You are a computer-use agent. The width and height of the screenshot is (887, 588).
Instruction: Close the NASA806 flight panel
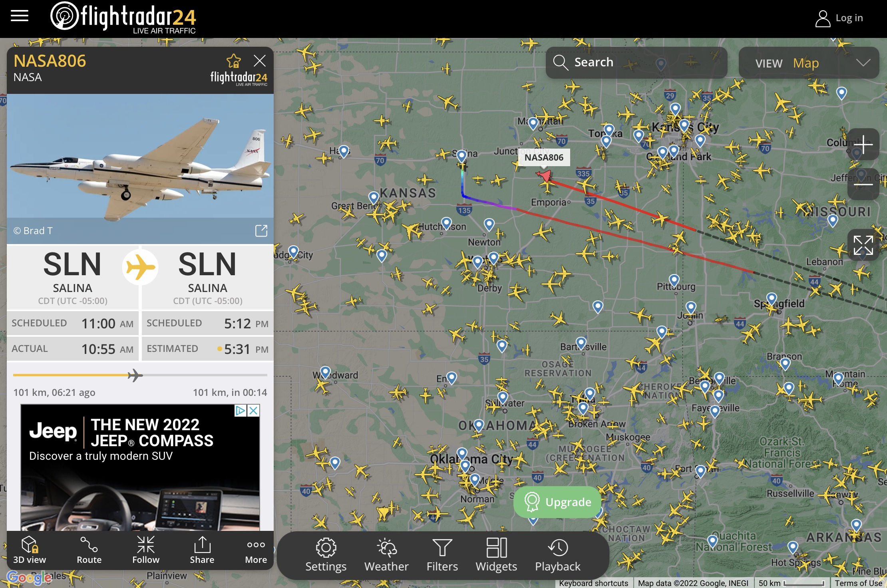pos(260,61)
